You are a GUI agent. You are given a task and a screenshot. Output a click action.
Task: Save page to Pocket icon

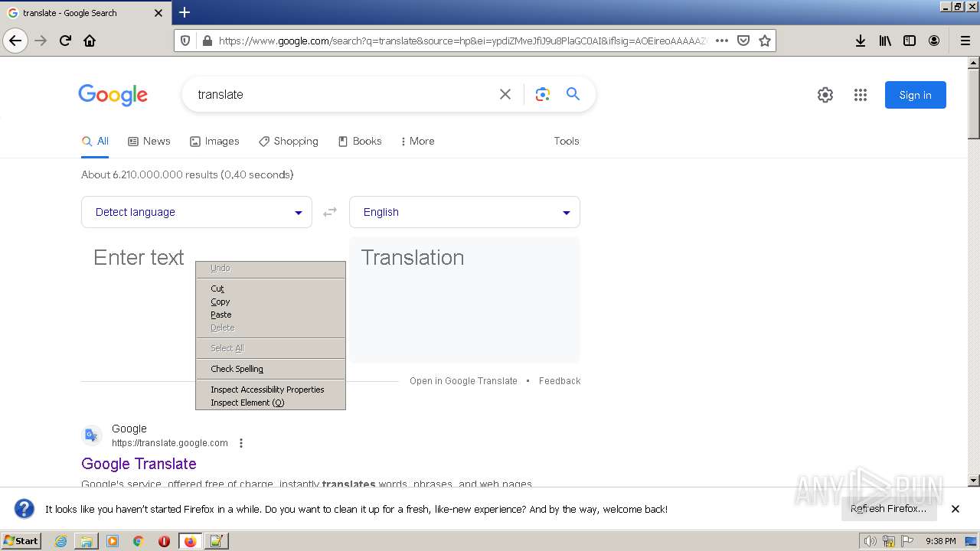(x=743, y=41)
